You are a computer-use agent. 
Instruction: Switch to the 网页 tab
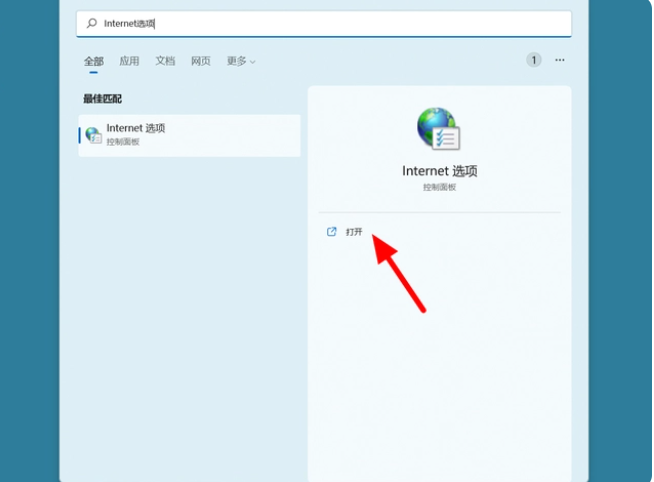(201, 61)
